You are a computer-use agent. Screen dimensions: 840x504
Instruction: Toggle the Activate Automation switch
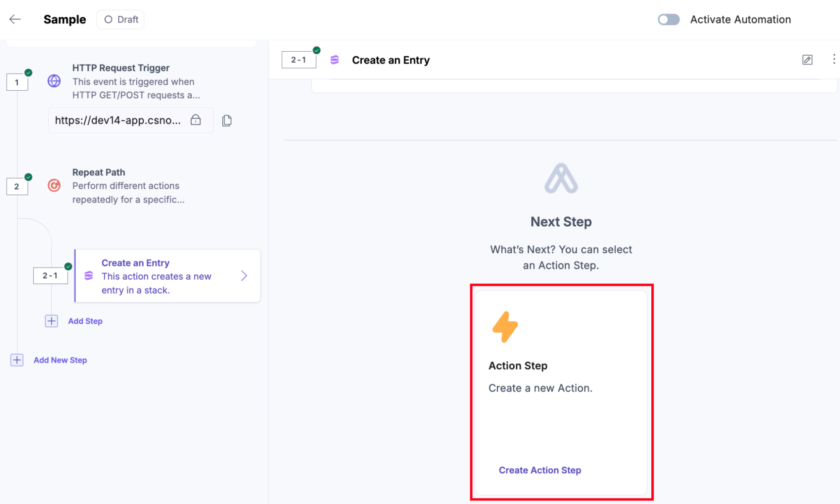[669, 20]
